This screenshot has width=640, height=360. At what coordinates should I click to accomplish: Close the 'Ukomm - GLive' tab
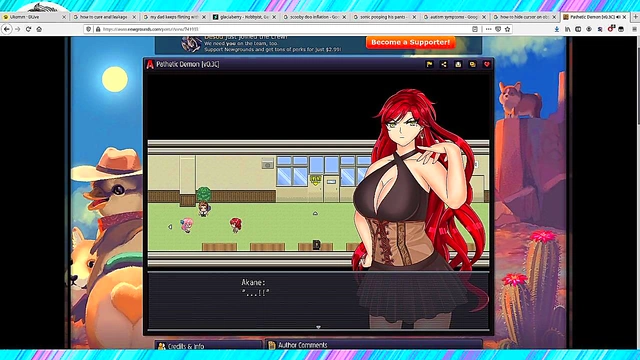pos(64,17)
